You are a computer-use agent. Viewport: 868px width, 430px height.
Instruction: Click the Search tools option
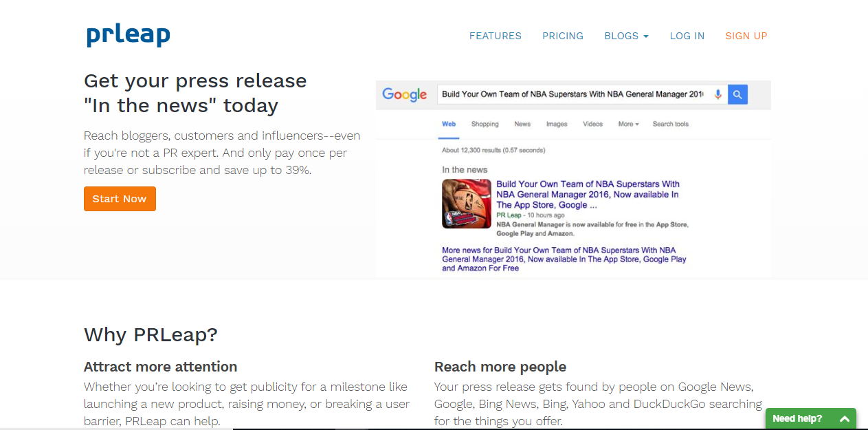pyautogui.click(x=670, y=124)
